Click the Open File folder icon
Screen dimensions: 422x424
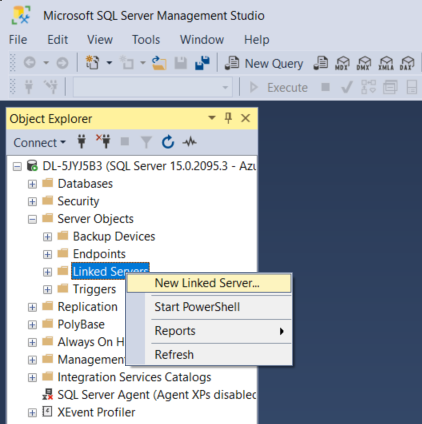coord(159,63)
